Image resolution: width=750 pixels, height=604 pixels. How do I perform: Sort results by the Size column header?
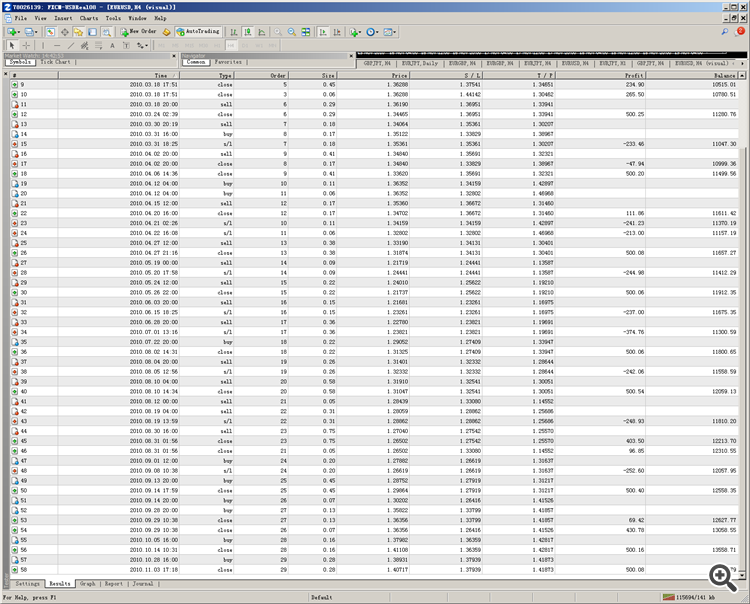(312, 76)
